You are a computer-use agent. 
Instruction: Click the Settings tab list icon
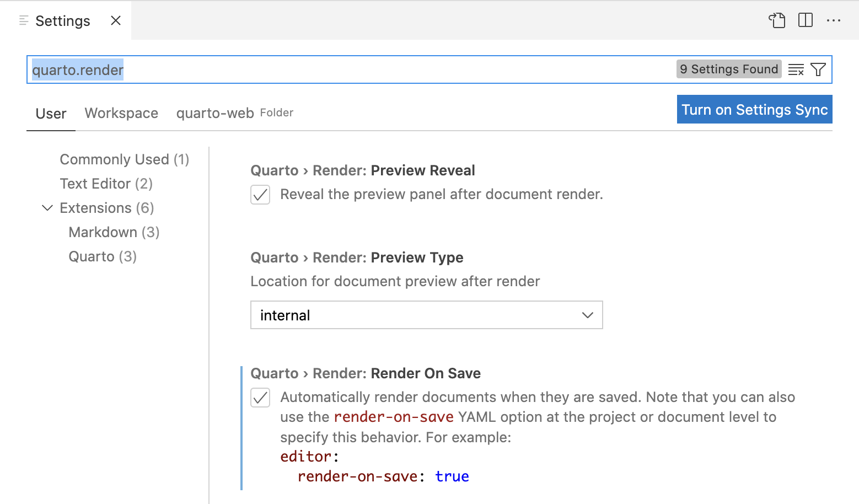pos(24,21)
